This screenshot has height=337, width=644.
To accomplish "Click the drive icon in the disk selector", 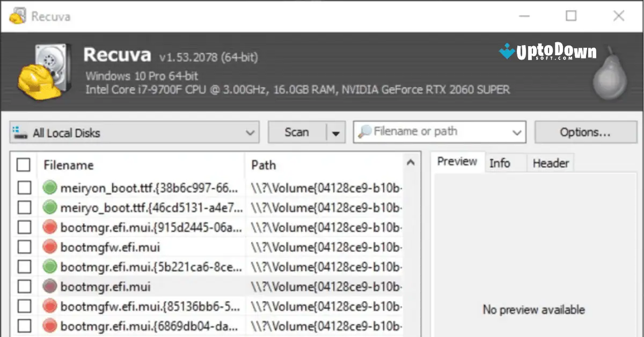I will point(19,131).
